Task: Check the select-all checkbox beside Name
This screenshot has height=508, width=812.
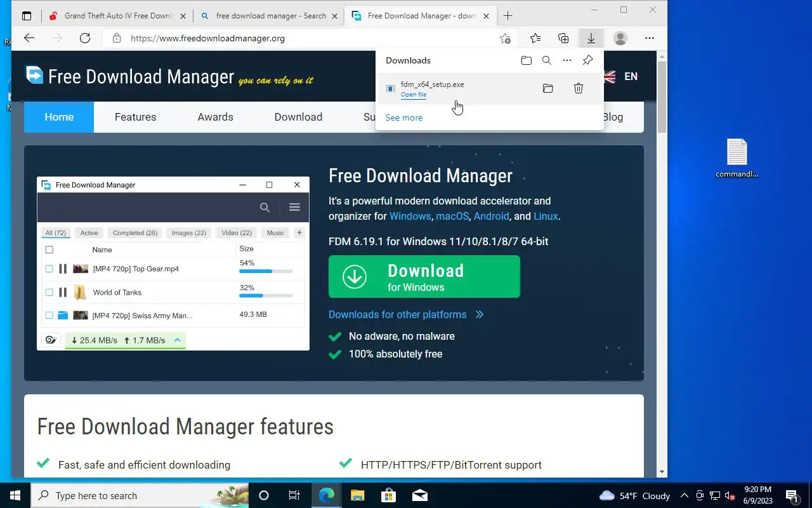Action: [49, 250]
